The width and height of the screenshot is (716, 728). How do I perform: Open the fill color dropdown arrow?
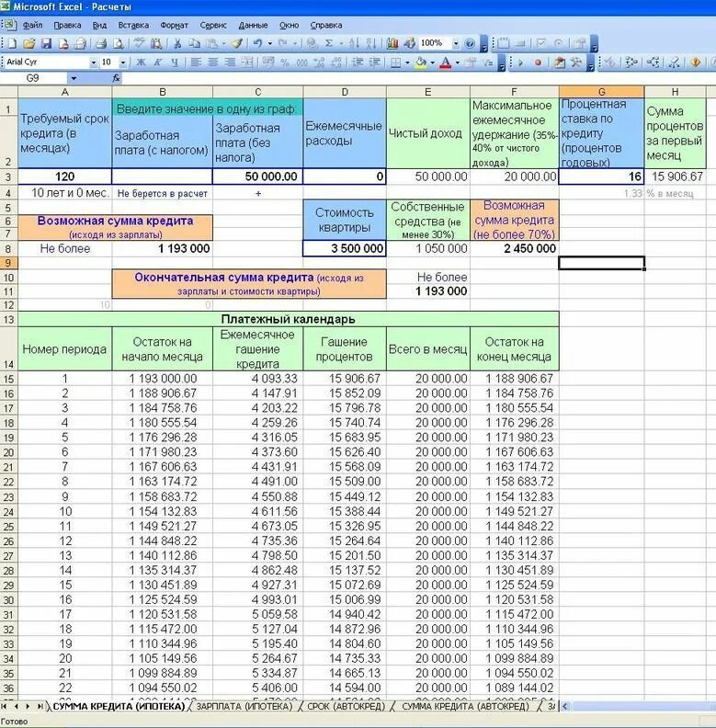point(433,63)
